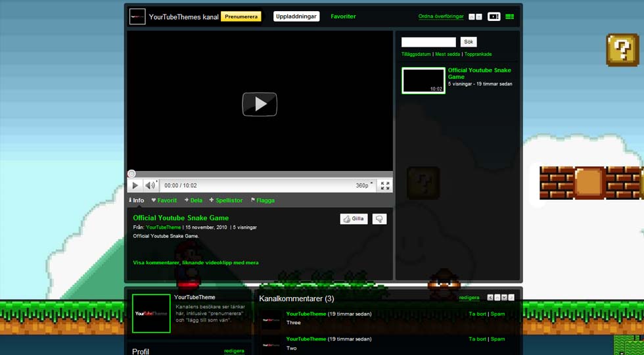Mute the video with the speaker icon

point(150,185)
